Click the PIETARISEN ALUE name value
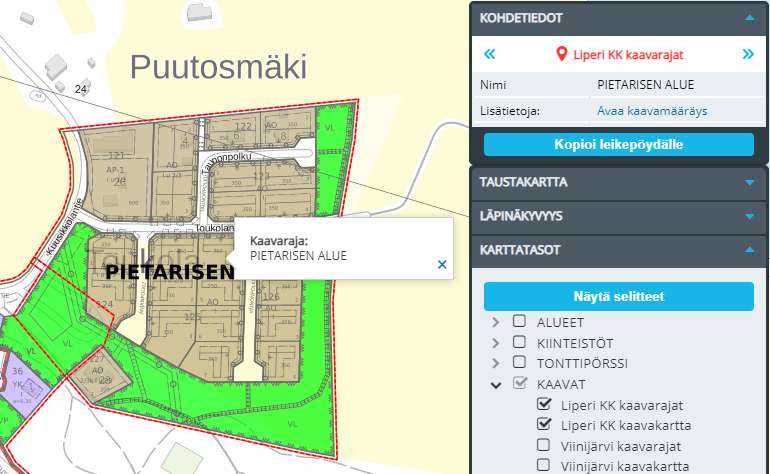 pyautogui.click(x=645, y=85)
